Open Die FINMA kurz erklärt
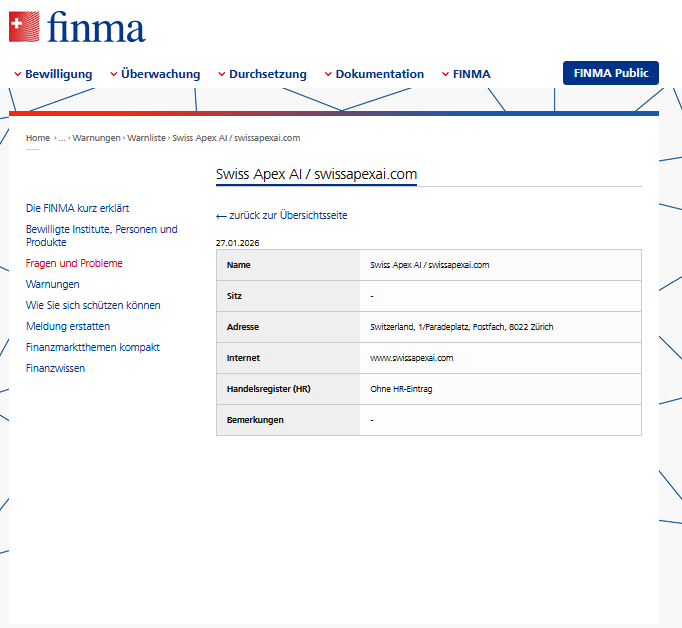 click(x=77, y=208)
